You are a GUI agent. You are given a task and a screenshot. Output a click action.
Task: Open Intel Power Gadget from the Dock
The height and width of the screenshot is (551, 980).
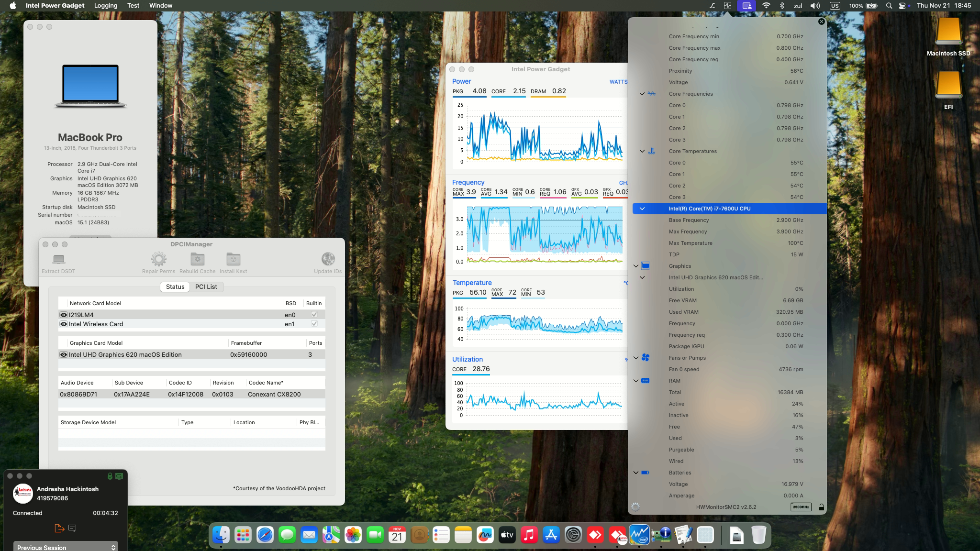pos(640,535)
